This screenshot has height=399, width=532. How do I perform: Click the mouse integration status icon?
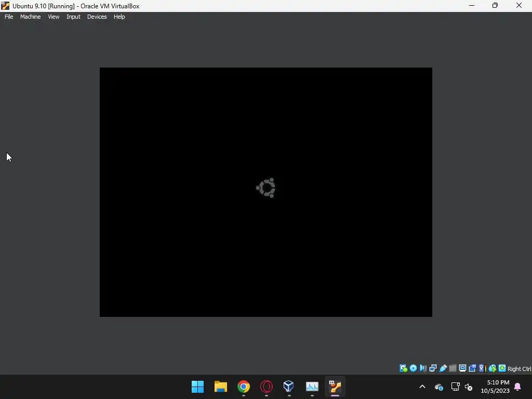(x=493, y=368)
